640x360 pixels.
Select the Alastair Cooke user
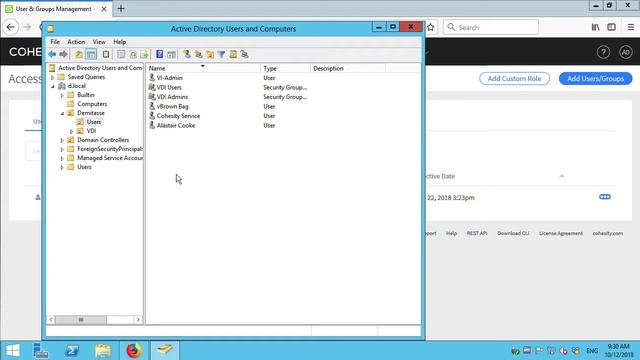[x=176, y=125]
